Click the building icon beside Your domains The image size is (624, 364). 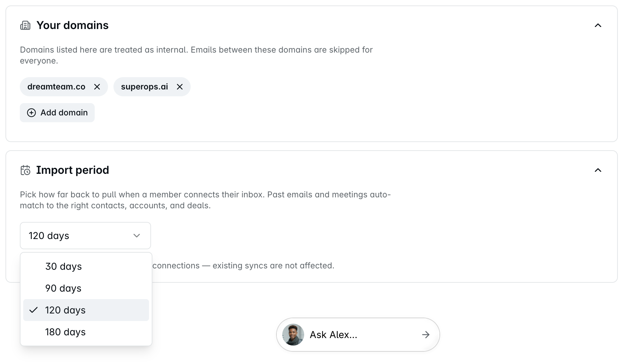(25, 25)
